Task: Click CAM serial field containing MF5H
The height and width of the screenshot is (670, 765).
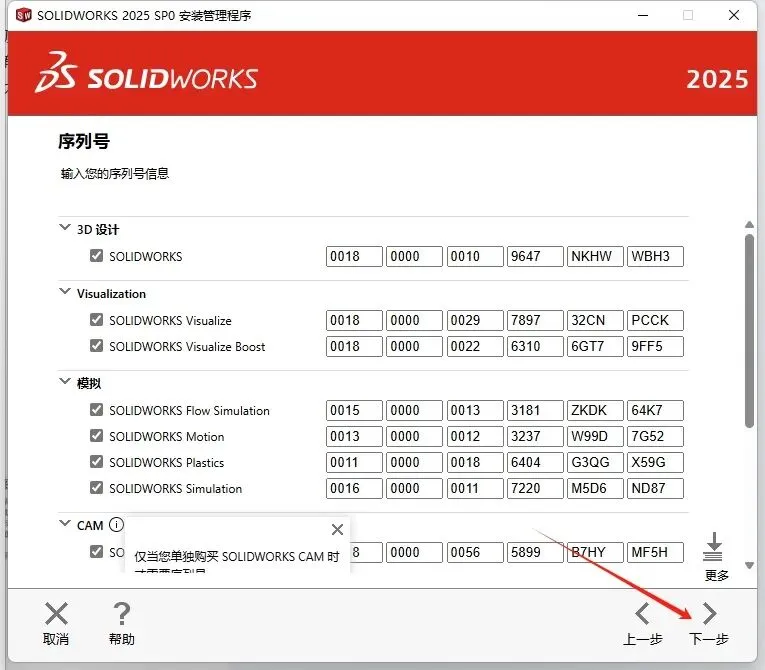Action: pyautogui.click(x=655, y=552)
